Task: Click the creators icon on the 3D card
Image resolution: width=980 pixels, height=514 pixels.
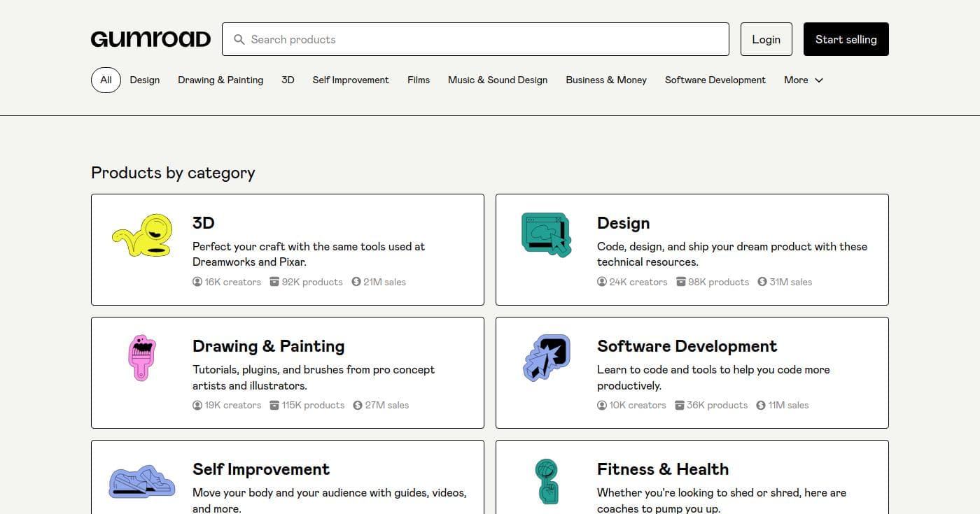Action: pyautogui.click(x=197, y=282)
